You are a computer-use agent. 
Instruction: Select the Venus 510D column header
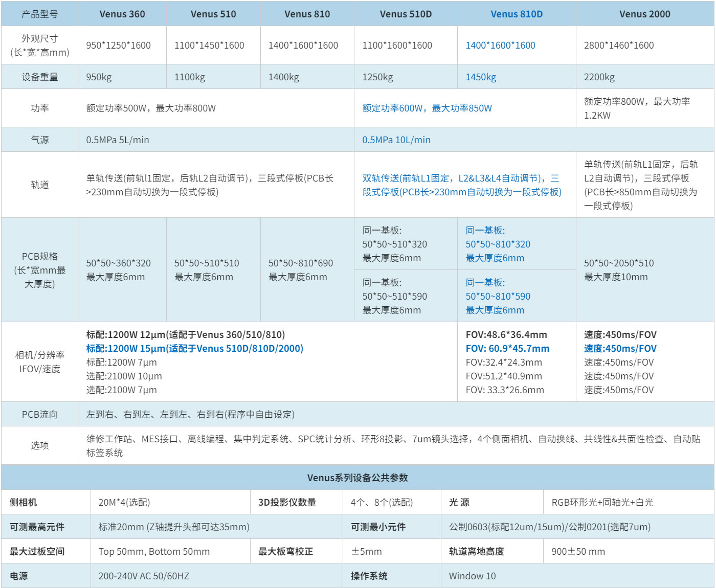[x=406, y=14]
